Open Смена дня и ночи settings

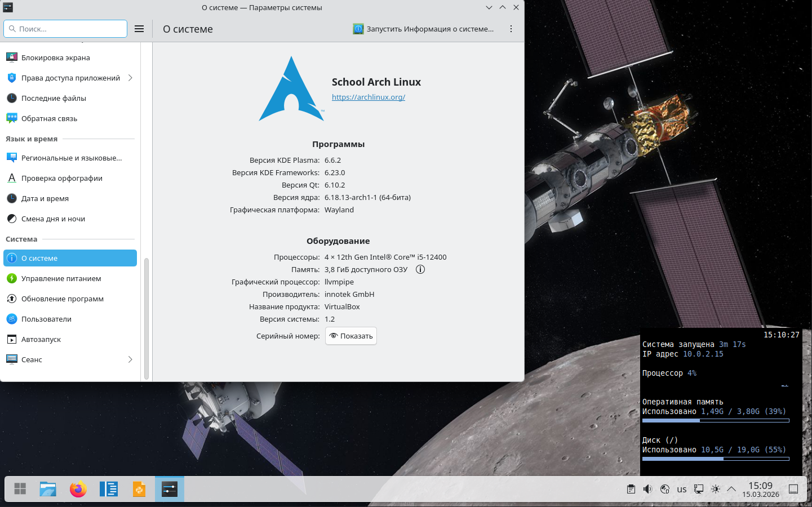click(70, 219)
